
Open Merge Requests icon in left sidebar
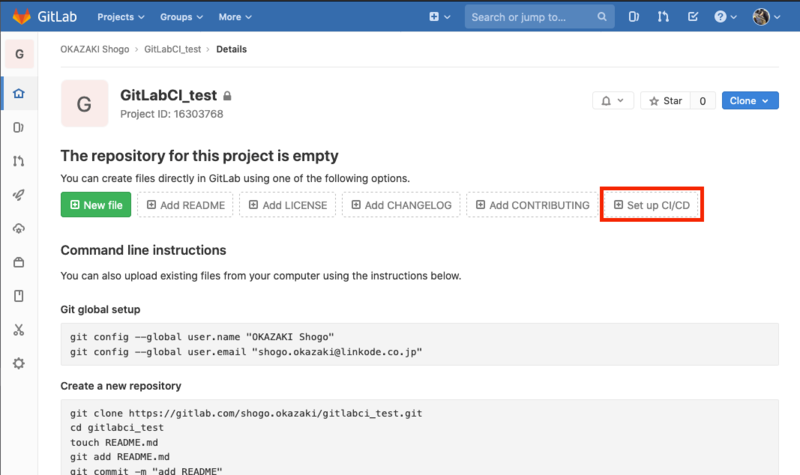(x=18, y=161)
